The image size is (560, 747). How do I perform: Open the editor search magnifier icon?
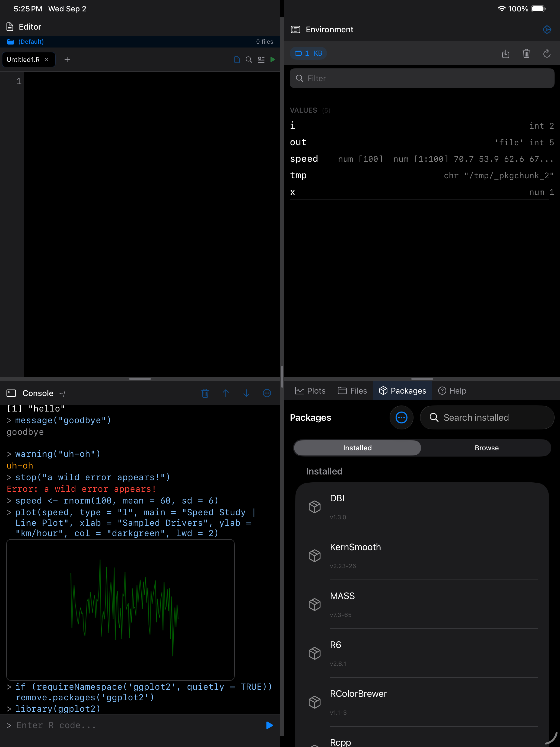click(x=249, y=60)
